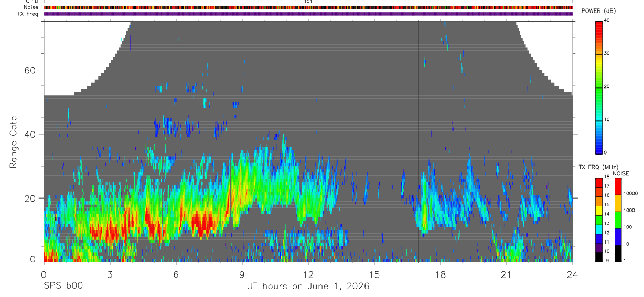The image size is (644, 297).
Task: Click the 'NOISE' legend title
Action: click(x=621, y=173)
